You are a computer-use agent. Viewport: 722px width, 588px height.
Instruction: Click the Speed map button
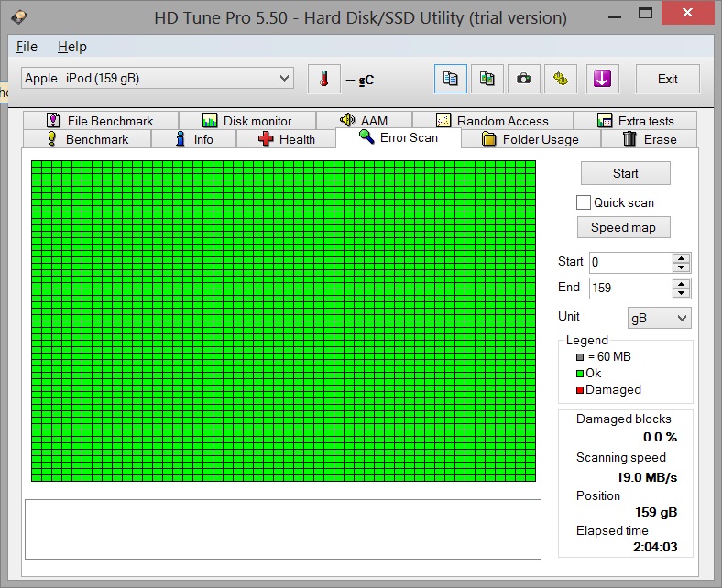(x=623, y=227)
